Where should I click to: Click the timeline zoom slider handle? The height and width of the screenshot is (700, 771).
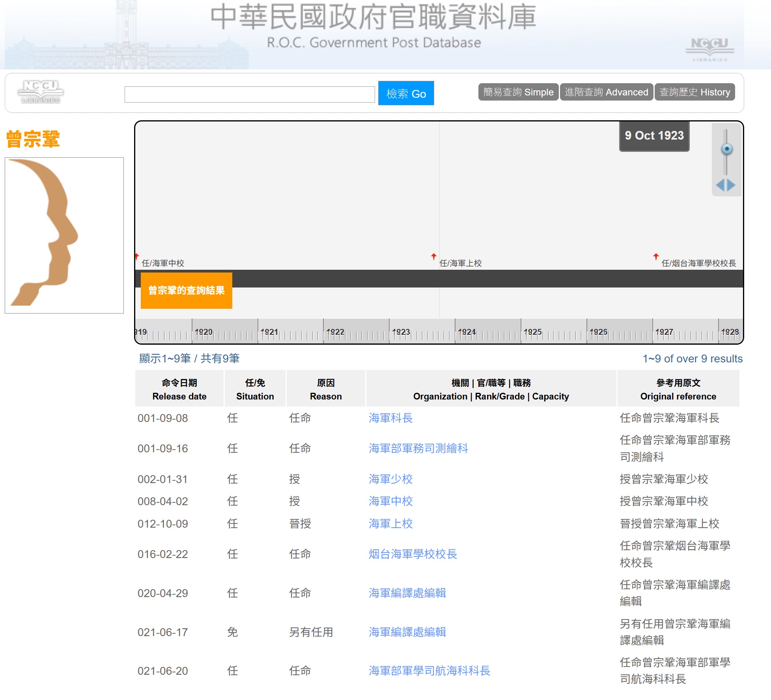click(x=726, y=149)
